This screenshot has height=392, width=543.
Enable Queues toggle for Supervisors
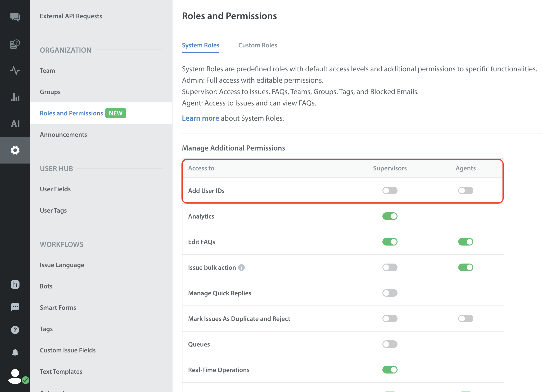pos(389,344)
